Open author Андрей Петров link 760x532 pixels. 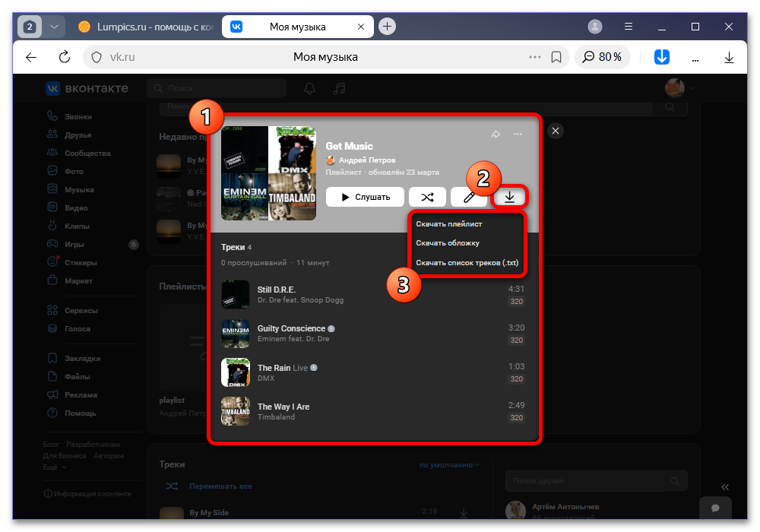click(367, 160)
